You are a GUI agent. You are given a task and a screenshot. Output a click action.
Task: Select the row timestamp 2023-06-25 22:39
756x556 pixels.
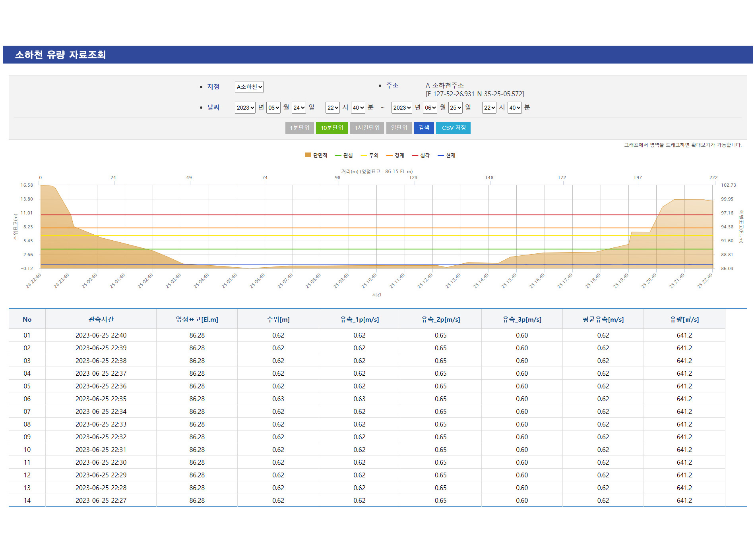[101, 348]
